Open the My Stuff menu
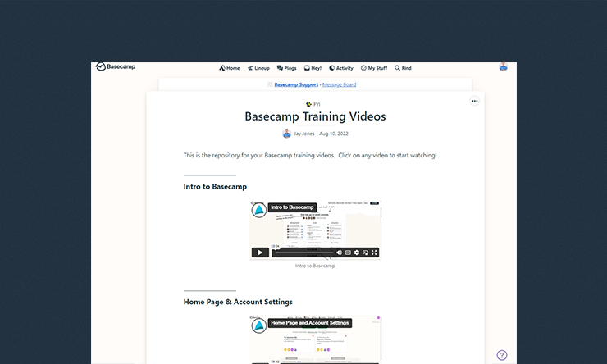 [x=373, y=68]
